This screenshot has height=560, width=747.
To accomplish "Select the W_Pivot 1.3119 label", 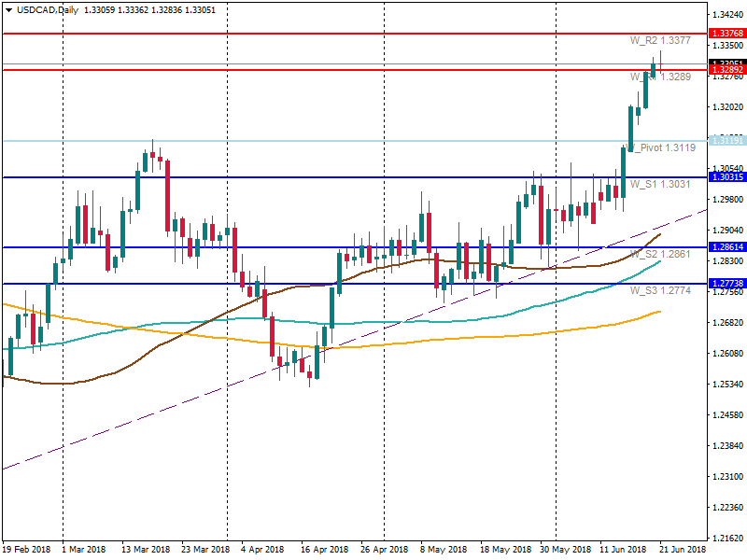I will click(663, 147).
